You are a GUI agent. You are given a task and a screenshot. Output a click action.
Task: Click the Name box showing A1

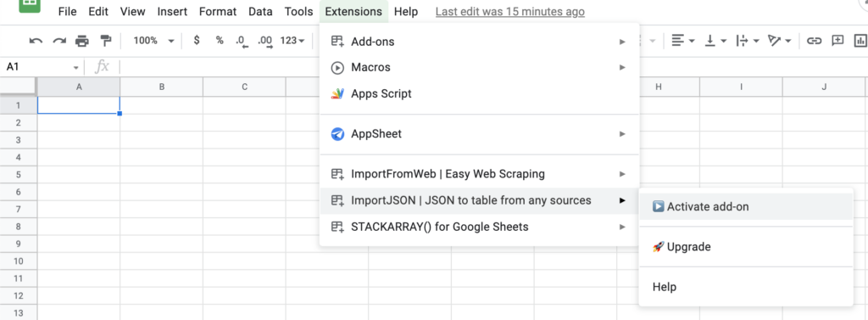pyautogui.click(x=36, y=67)
